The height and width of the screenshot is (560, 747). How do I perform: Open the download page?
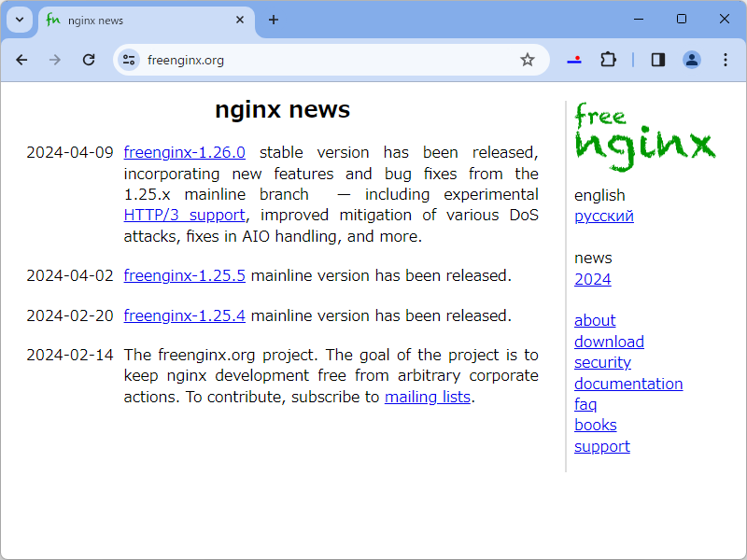609,342
